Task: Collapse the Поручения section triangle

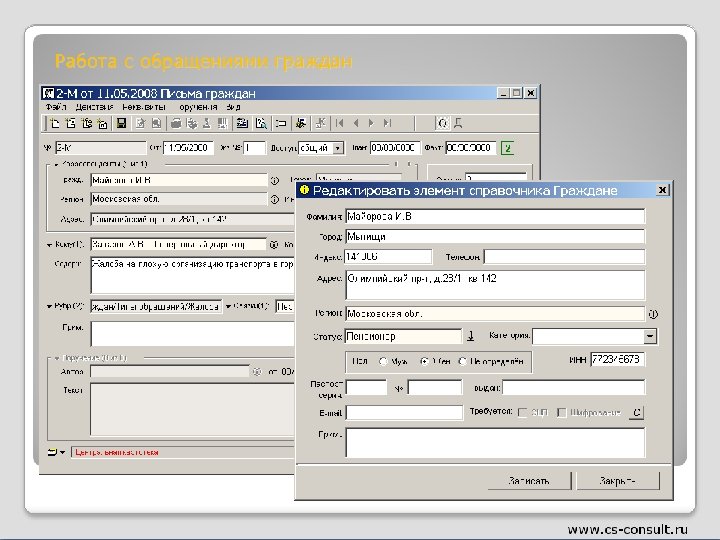Action: [x=57, y=358]
